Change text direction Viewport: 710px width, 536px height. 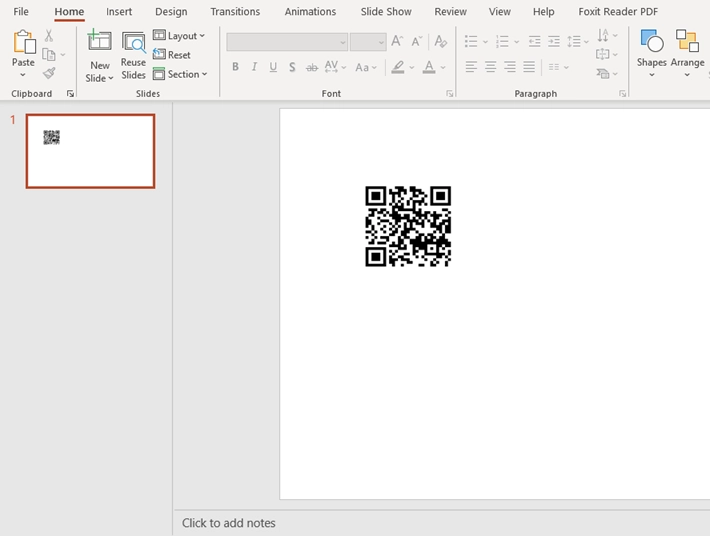pyautogui.click(x=607, y=35)
